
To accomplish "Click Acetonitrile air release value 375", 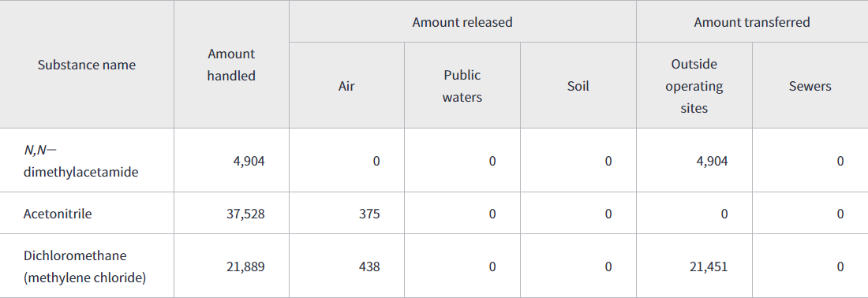I will (369, 214).
